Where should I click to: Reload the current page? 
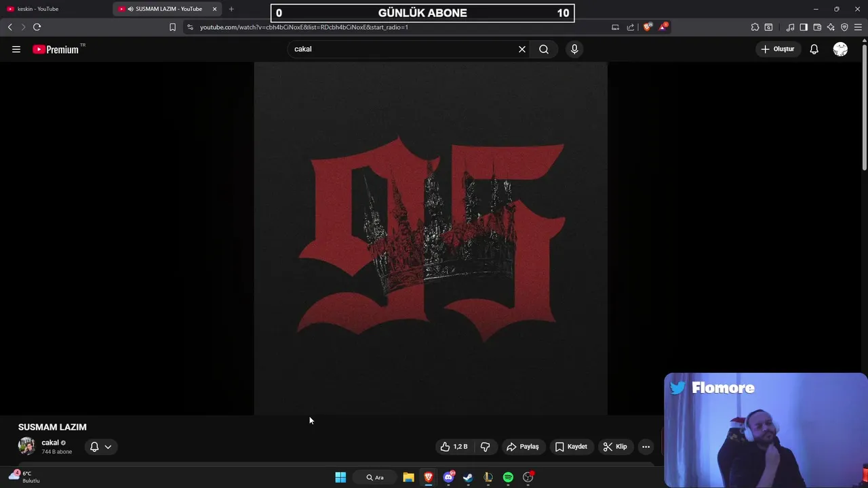coord(37,27)
